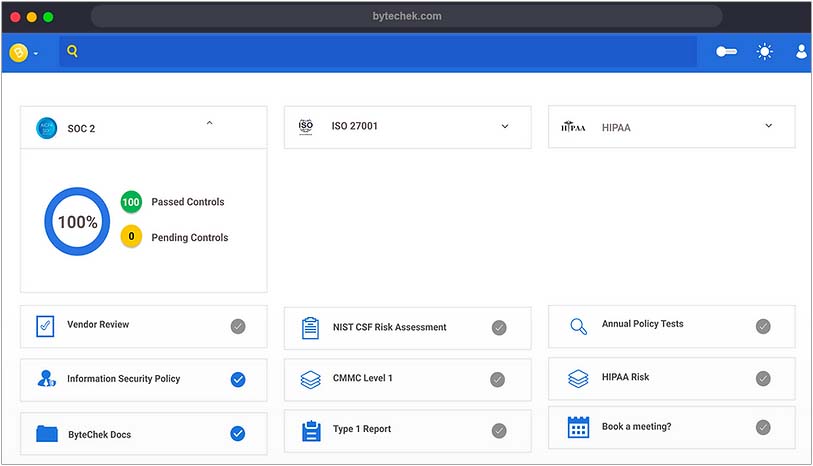Click the HIPAA logo icon
Screen dimensions: 813x466
(573, 127)
